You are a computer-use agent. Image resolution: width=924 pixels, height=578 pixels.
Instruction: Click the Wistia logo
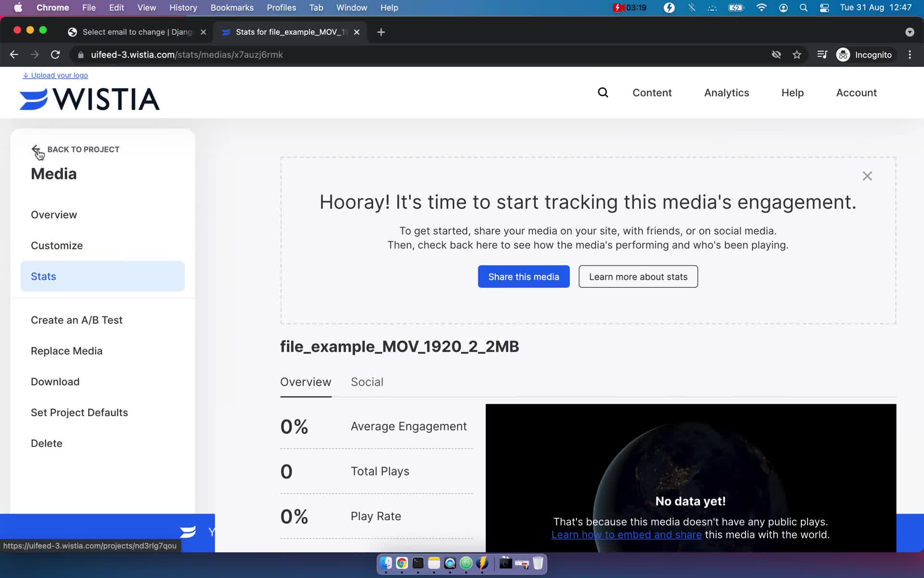[x=90, y=99]
